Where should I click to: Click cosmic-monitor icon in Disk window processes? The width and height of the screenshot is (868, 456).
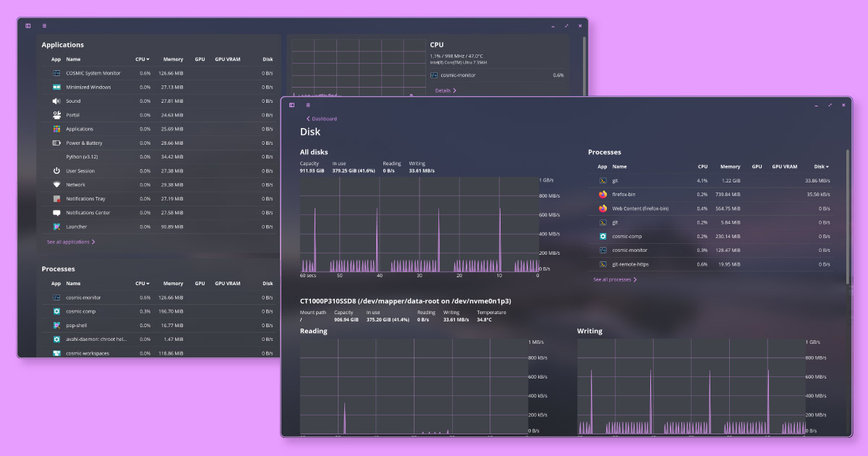603,250
